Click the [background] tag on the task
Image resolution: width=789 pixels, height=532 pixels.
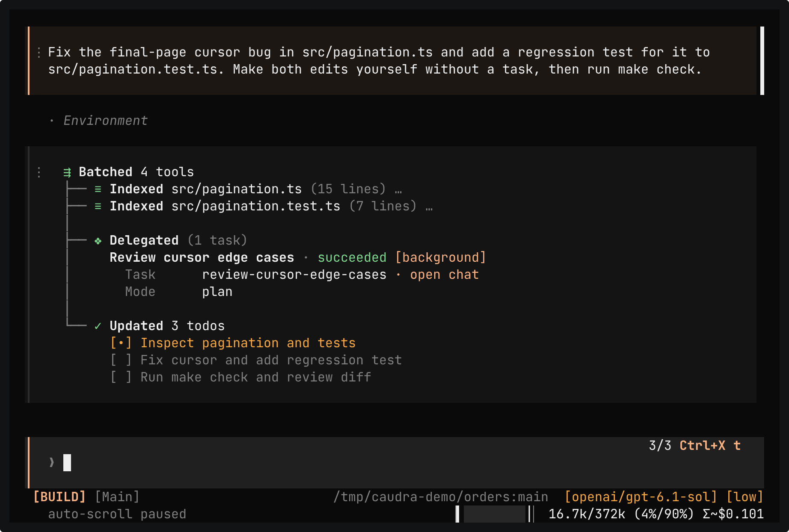pos(441,257)
